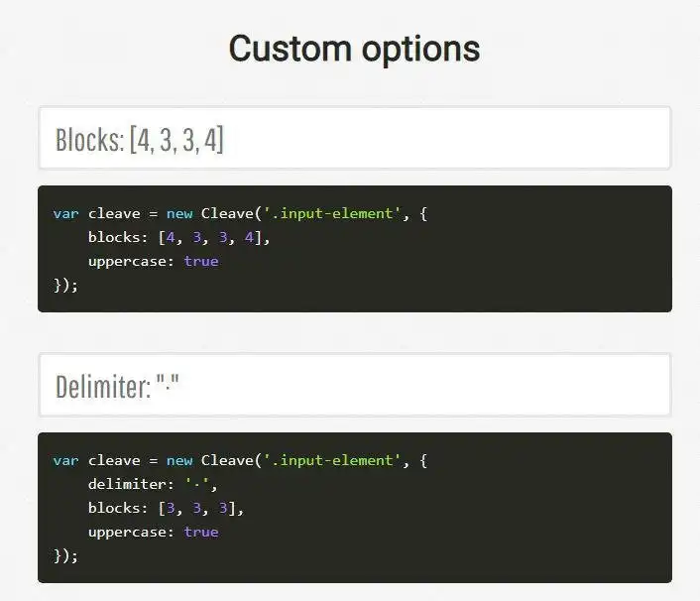Click 'var' keyword in the first code block
Viewport: 700px width, 601px height.
[x=65, y=214]
